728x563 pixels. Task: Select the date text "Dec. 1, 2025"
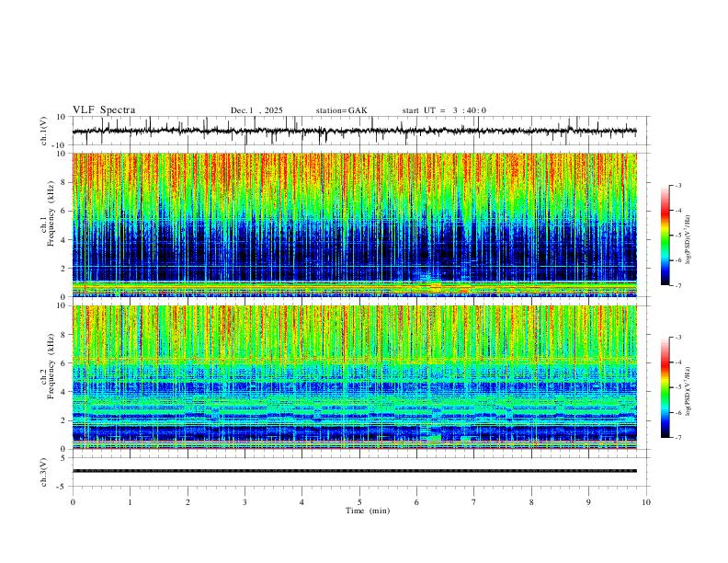(256, 110)
